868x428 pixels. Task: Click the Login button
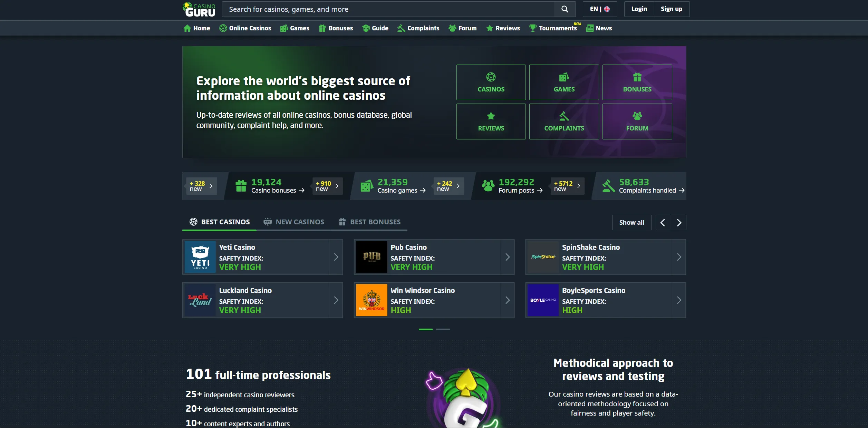[x=639, y=9]
